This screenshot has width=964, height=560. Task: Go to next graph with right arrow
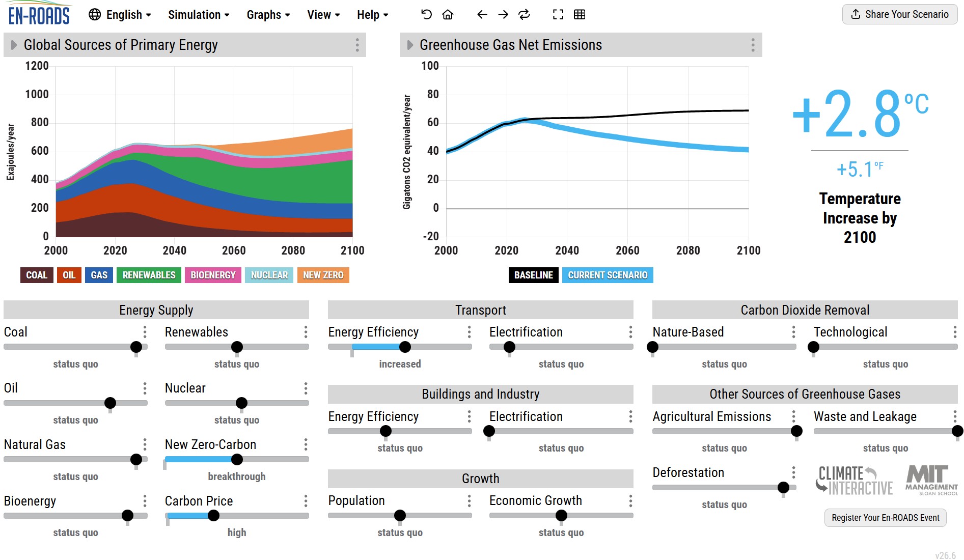pos(503,15)
